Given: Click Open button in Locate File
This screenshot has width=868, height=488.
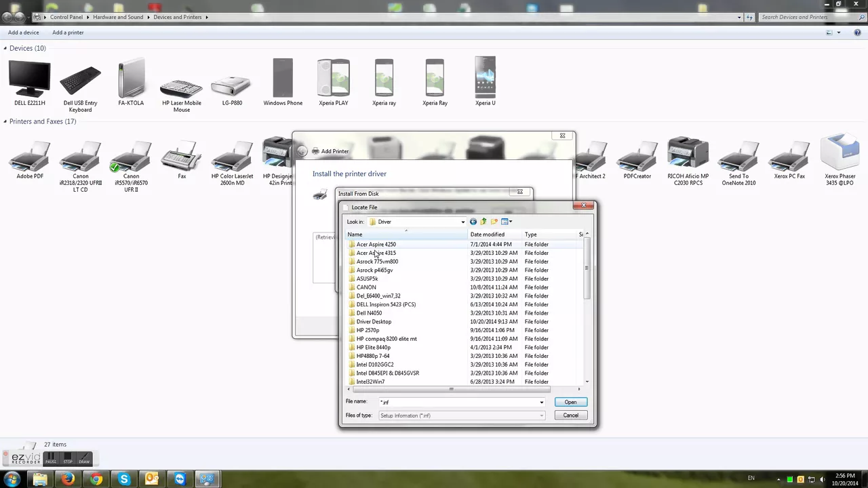Looking at the screenshot, I should pyautogui.click(x=570, y=402).
